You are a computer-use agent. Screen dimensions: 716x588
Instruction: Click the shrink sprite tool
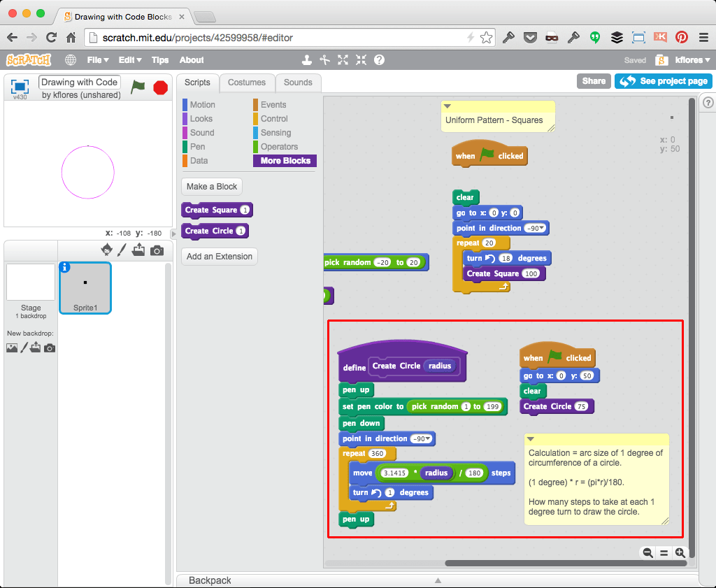pyautogui.click(x=361, y=62)
